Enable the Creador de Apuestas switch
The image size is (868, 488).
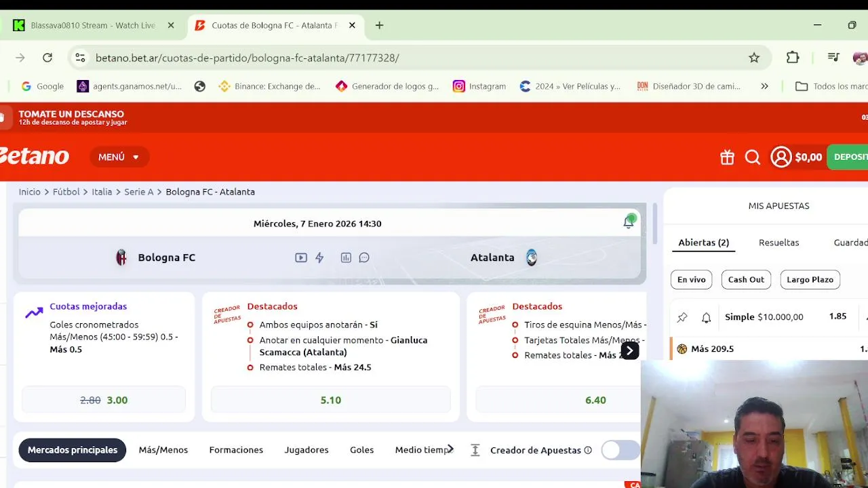620,450
